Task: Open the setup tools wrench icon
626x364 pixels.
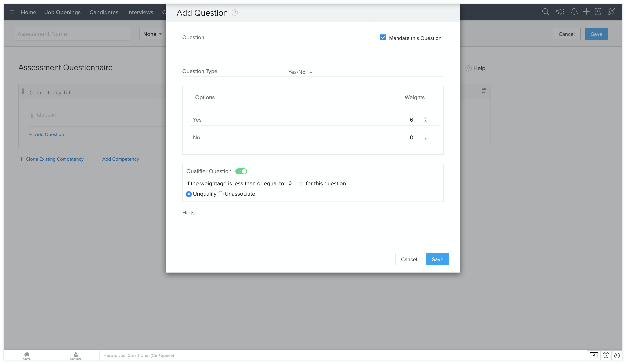Action: point(611,12)
